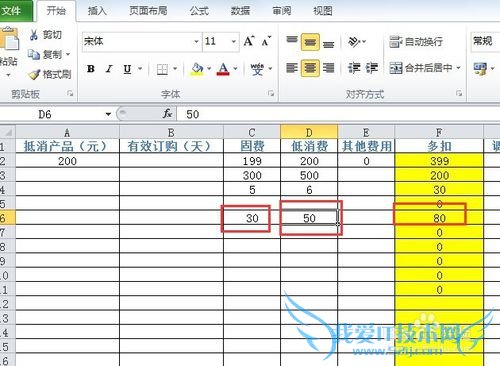
Task: Toggle Italic formatting
Action: (x=109, y=69)
